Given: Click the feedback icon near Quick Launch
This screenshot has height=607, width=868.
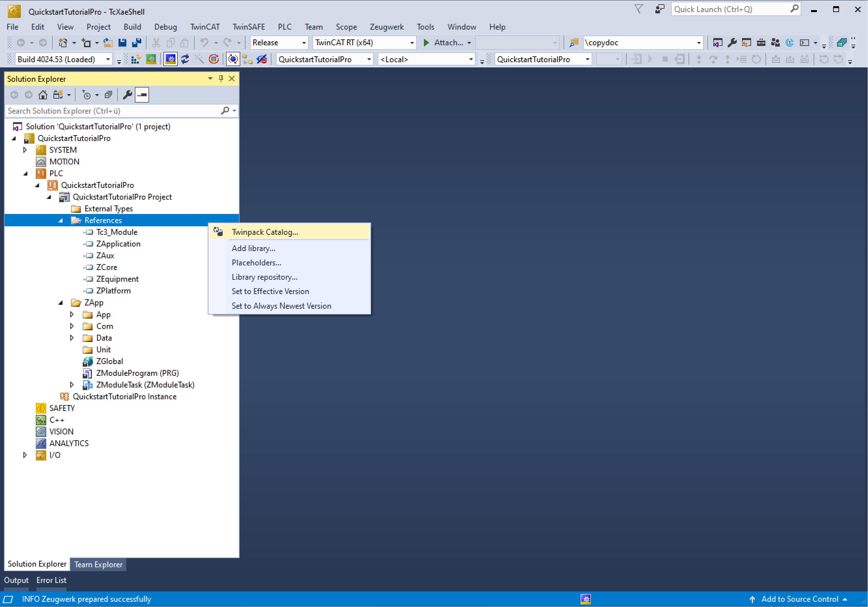Looking at the screenshot, I should click(660, 9).
